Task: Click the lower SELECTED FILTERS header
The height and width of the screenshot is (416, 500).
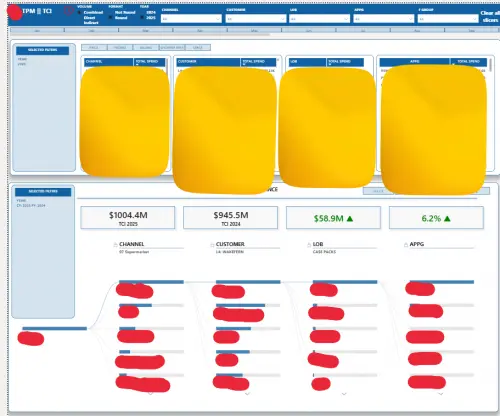Action: click(43, 192)
